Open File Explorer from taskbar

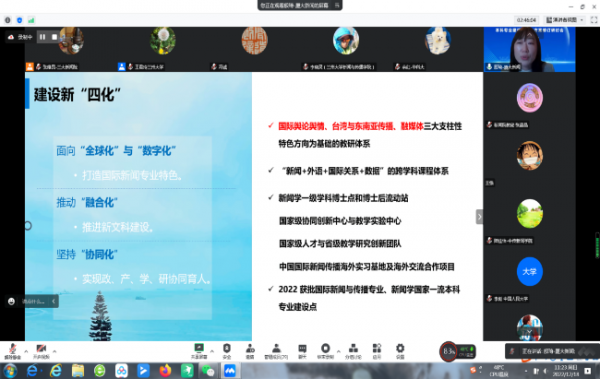pos(78,371)
